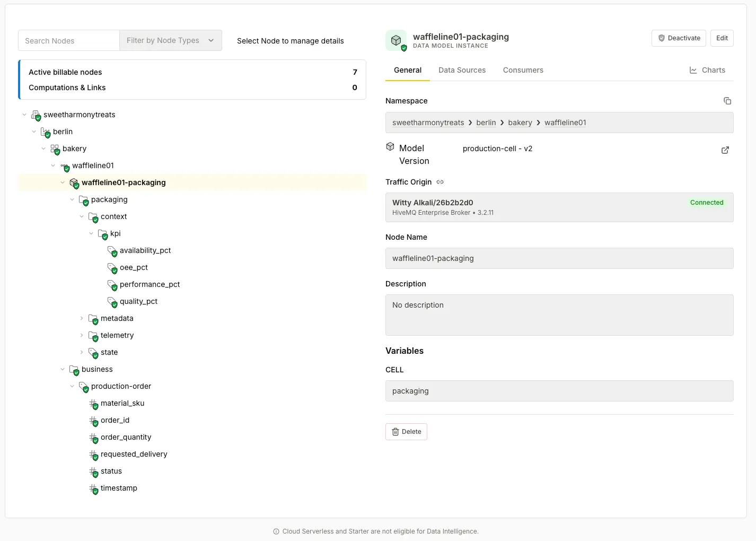Click the waffleline01-packaging cube icon in tree
Viewport: 756px width, 541px height.
74,183
